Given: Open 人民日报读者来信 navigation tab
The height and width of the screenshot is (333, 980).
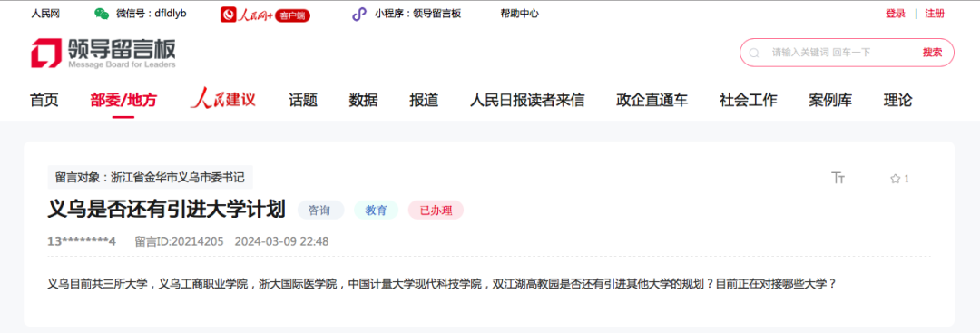Looking at the screenshot, I should click(x=527, y=100).
